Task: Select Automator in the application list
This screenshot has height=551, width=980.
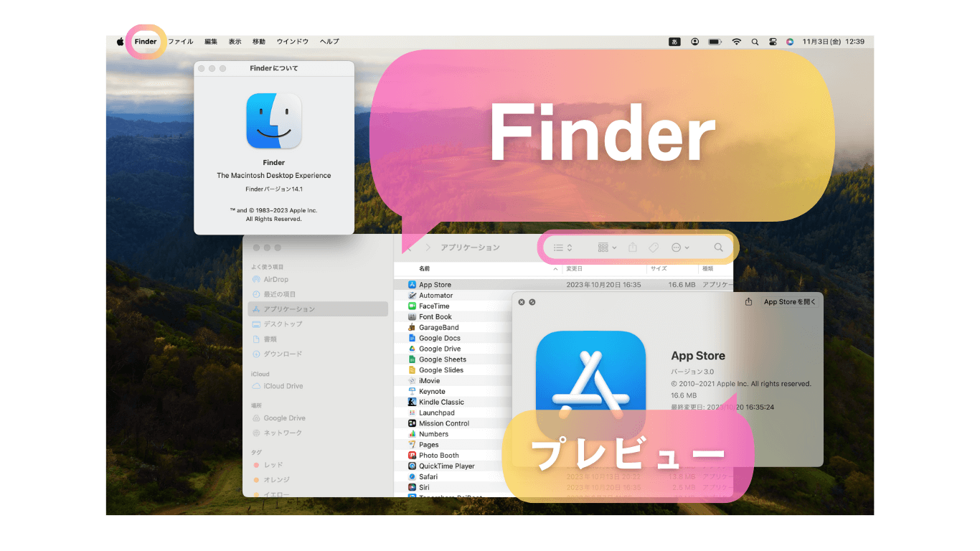Action: 435,296
